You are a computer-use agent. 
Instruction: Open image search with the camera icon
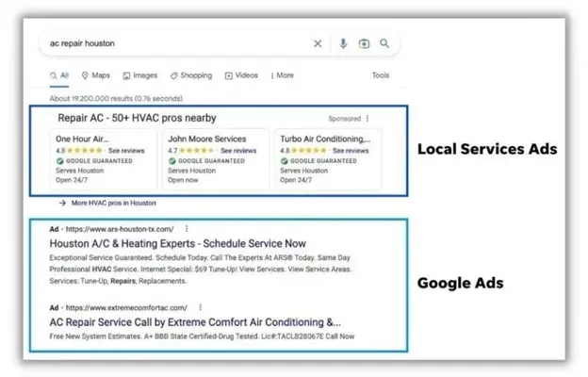tap(364, 43)
